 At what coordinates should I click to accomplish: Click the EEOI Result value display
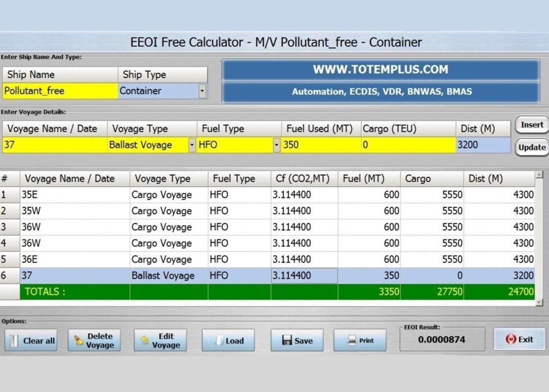[x=442, y=339]
